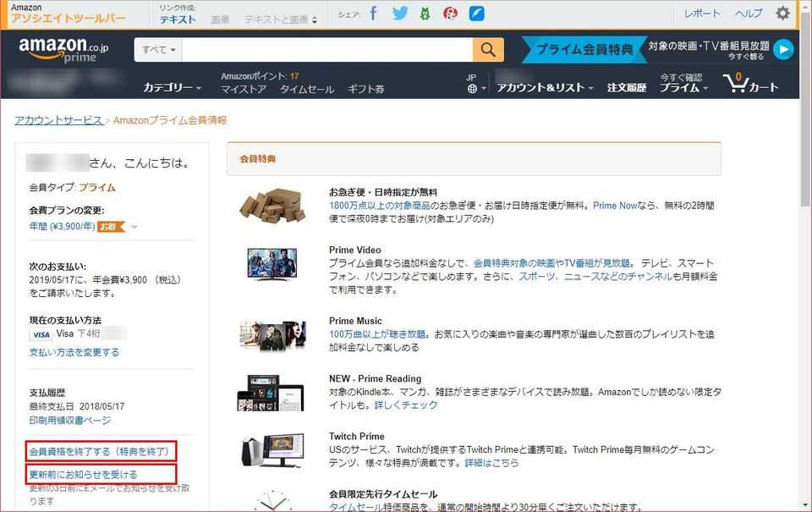Expand the カテゴリー menu
This screenshot has height=512, width=812.
tap(172, 87)
